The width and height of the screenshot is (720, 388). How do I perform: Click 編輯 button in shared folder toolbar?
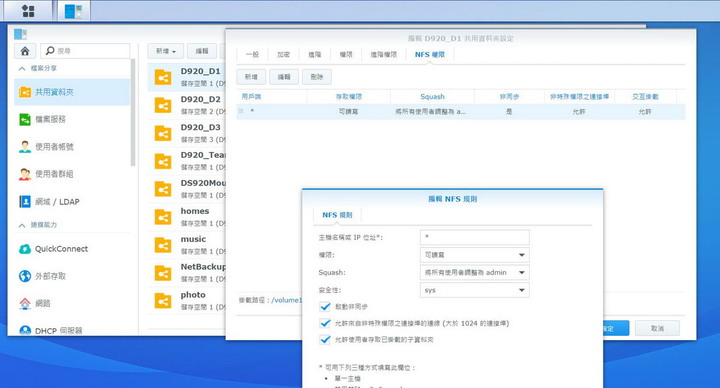click(x=202, y=51)
